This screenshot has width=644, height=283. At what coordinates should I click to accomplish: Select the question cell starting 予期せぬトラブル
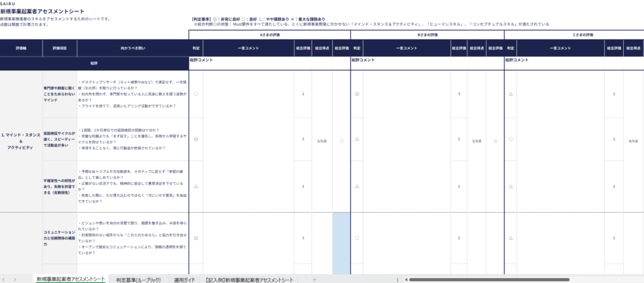[133, 186]
